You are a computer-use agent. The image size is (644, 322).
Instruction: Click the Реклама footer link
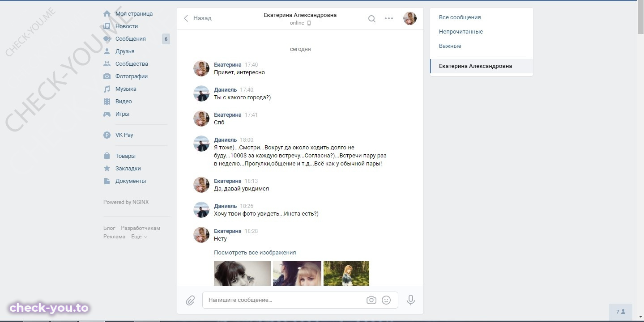(115, 237)
